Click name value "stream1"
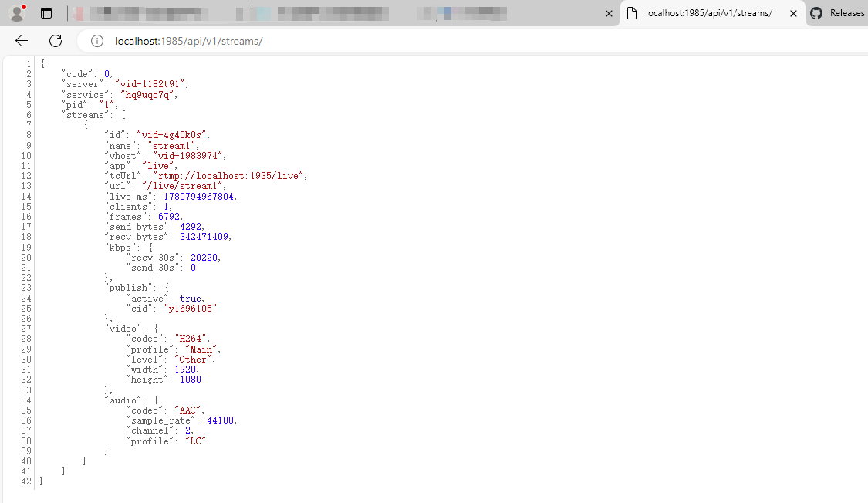868x503 pixels. [171, 146]
